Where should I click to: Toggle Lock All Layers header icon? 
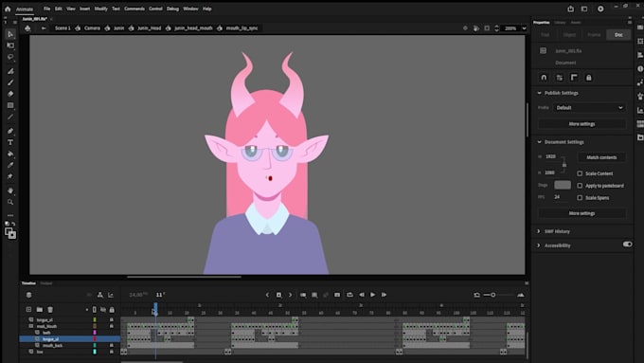pyautogui.click(x=112, y=310)
